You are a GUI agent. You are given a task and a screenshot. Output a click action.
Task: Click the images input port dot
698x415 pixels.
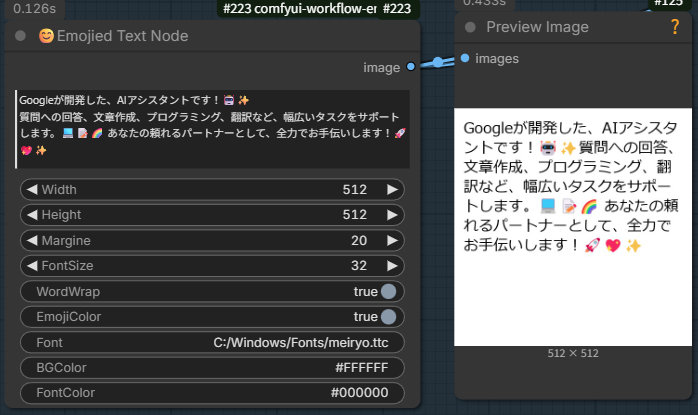coord(465,58)
